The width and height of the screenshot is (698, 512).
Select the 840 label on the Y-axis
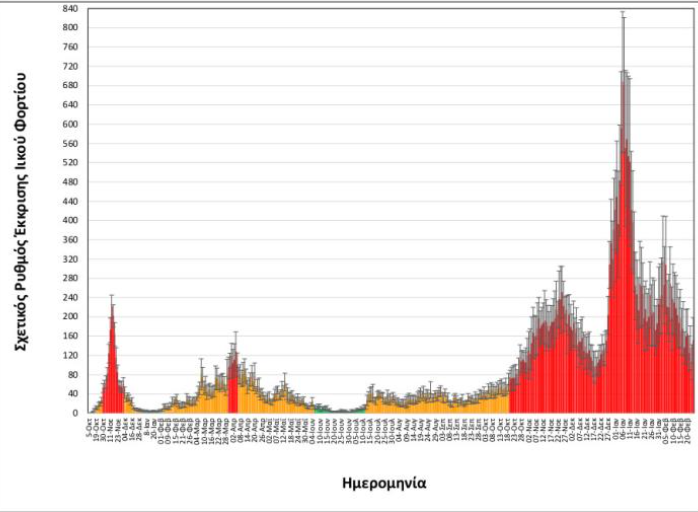tap(70, 8)
